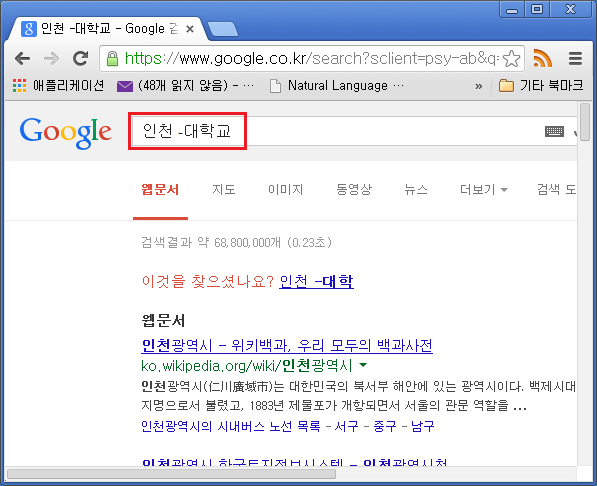Minimize the Chrome window
The width and height of the screenshot is (597, 486).
click(x=512, y=10)
